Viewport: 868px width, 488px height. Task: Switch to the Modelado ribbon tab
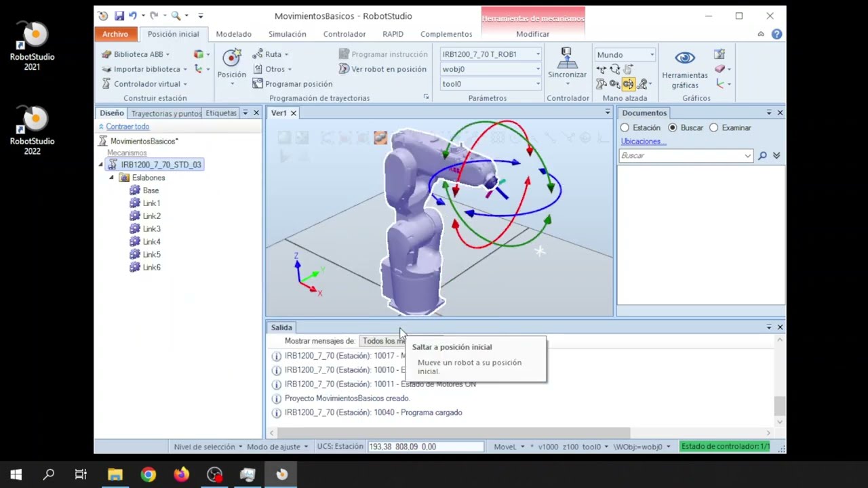(x=233, y=34)
